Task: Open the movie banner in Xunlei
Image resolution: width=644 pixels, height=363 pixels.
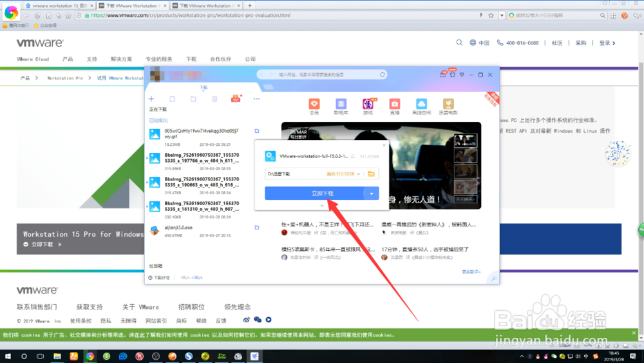Action: tap(381, 165)
